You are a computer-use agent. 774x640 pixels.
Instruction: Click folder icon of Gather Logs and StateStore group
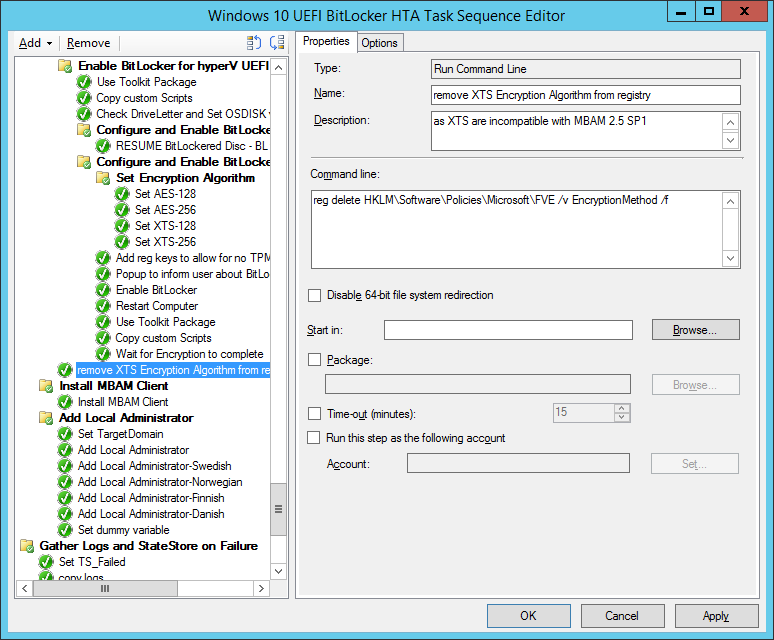[27, 546]
